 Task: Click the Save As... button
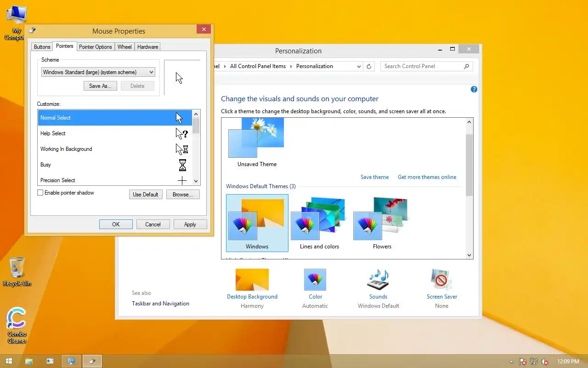point(100,86)
